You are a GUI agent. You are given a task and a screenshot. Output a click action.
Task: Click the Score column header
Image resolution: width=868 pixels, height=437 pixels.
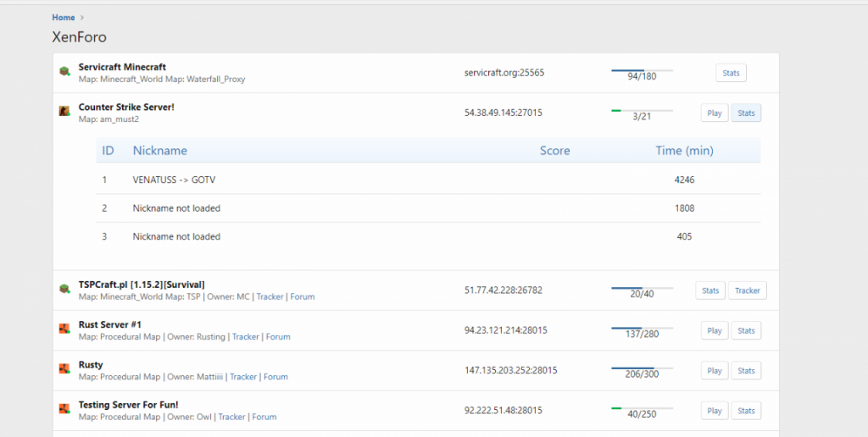pos(554,151)
